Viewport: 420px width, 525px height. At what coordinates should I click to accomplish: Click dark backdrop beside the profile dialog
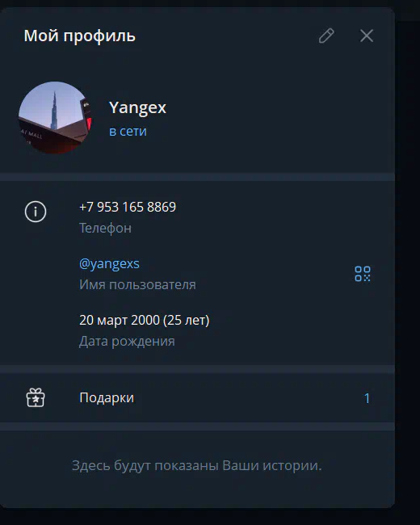(408, 268)
